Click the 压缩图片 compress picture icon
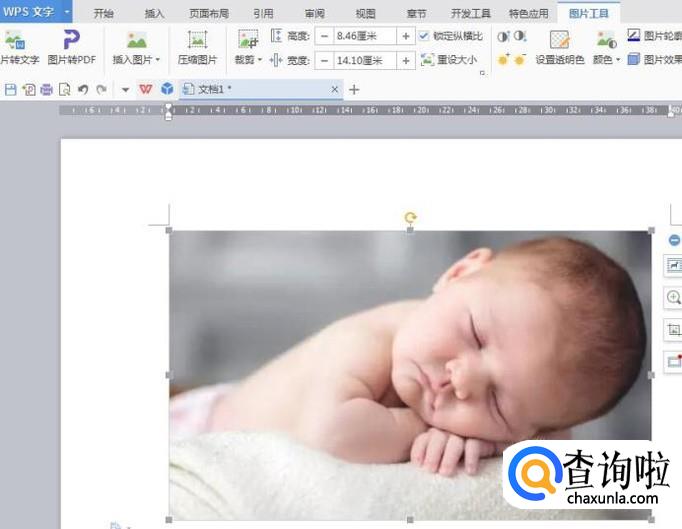Viewport: 682px width, 529px height. pos(197,40)
